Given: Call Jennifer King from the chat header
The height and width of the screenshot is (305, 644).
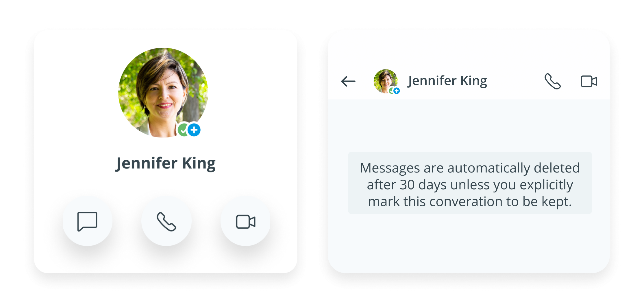Looking at the screenshot, I should pyautogui.click(x=552, y=81).
